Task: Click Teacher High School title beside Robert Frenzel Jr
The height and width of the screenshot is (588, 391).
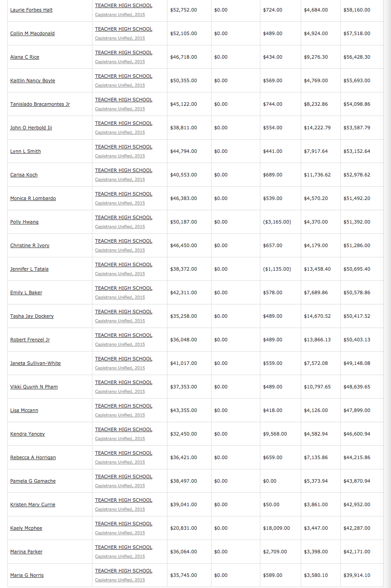Action: (124, 335)
